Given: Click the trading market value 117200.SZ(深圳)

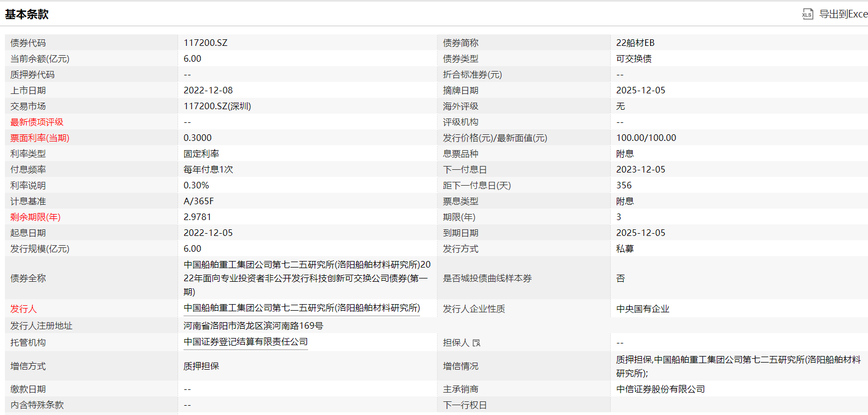Looking at the screenshot, I should 217,106.
